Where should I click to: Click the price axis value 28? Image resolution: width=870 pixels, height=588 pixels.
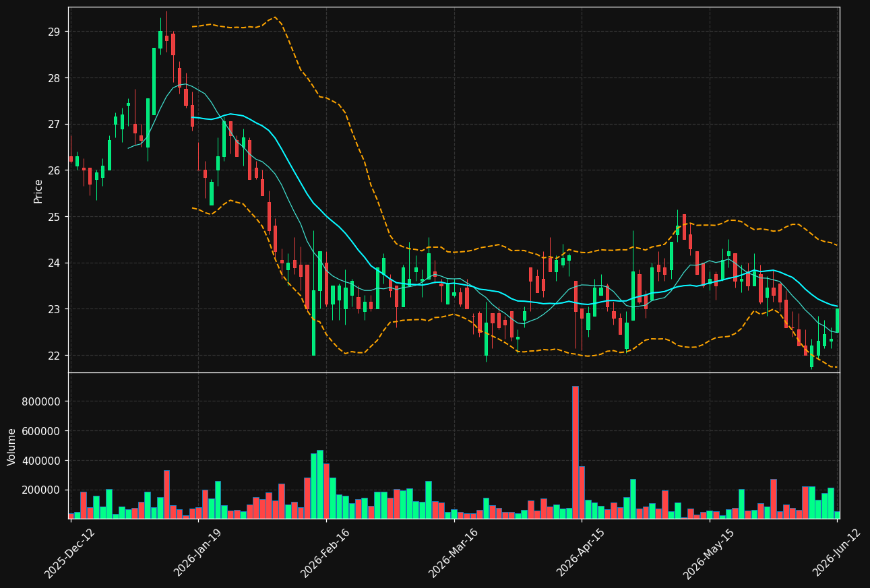(x=54, y=78)
